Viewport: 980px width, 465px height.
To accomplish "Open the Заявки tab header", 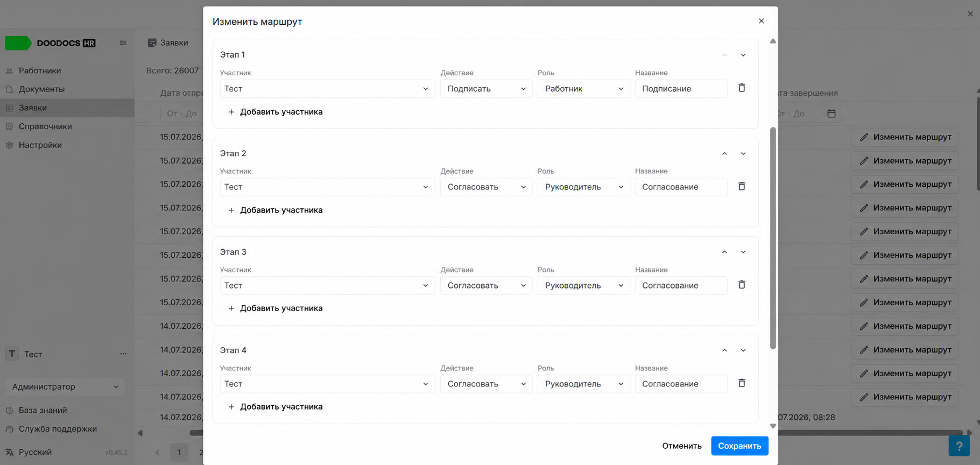I will coord(167,43).
